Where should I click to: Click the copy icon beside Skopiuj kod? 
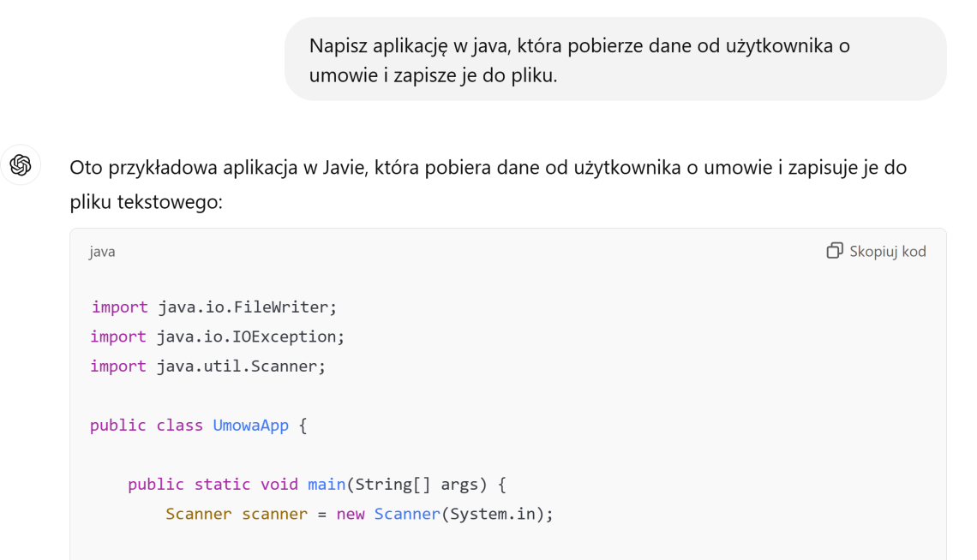point(835,250)
